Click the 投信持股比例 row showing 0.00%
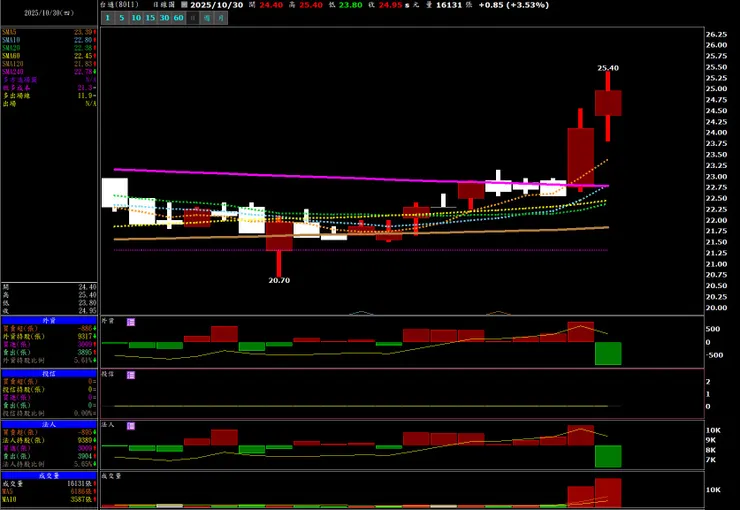 click(49, 413)
